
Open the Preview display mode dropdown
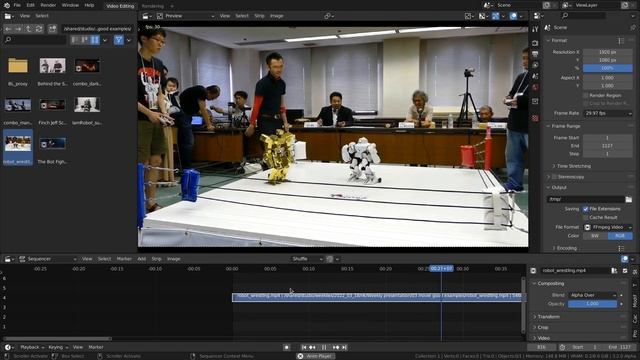click(186, 16)
